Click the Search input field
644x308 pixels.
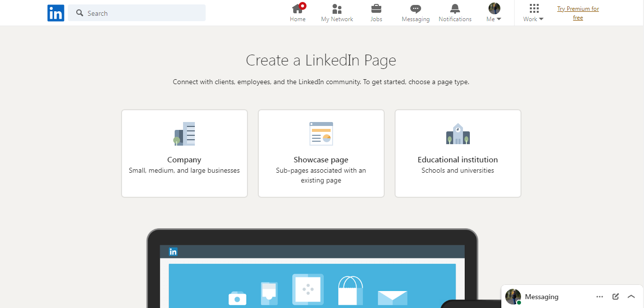coord(137,13)
